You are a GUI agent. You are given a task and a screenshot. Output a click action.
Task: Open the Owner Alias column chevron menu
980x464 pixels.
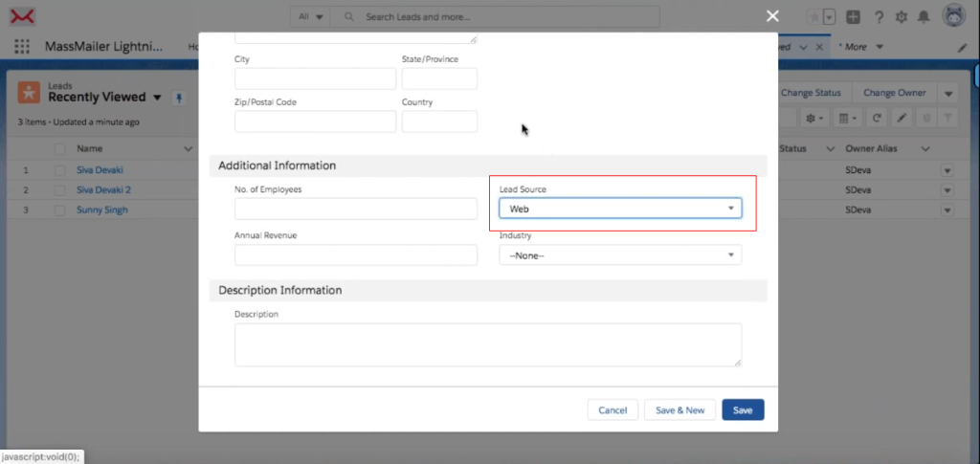coord(925,148)
